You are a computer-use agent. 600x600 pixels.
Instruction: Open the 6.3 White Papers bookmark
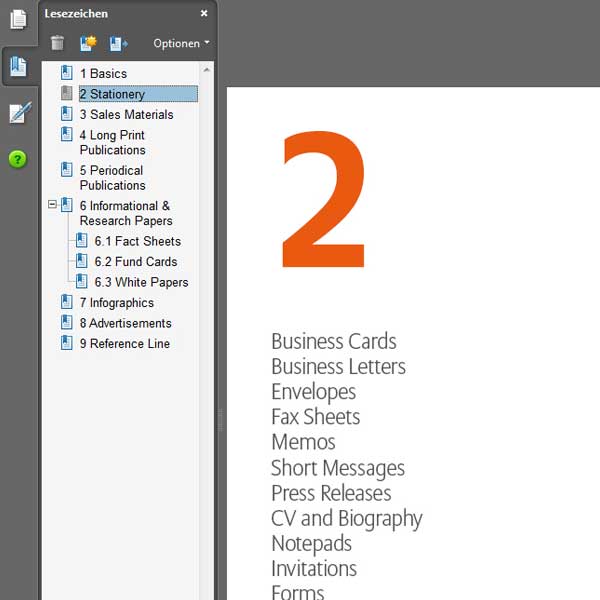141,282
